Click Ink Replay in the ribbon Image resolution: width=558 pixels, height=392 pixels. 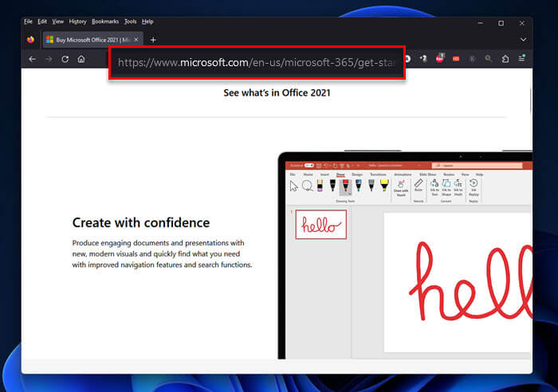point(474,188)
